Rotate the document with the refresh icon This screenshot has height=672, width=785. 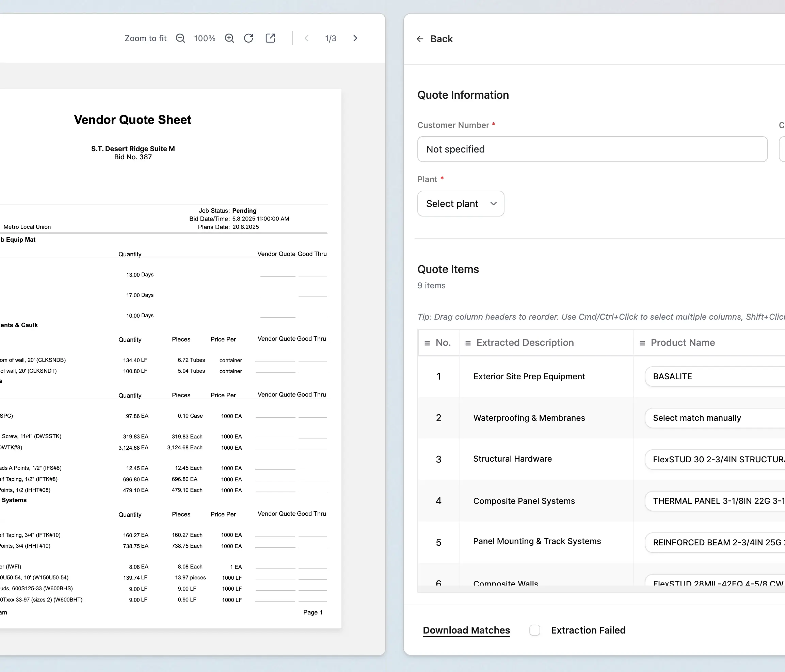tap(249, 38)
